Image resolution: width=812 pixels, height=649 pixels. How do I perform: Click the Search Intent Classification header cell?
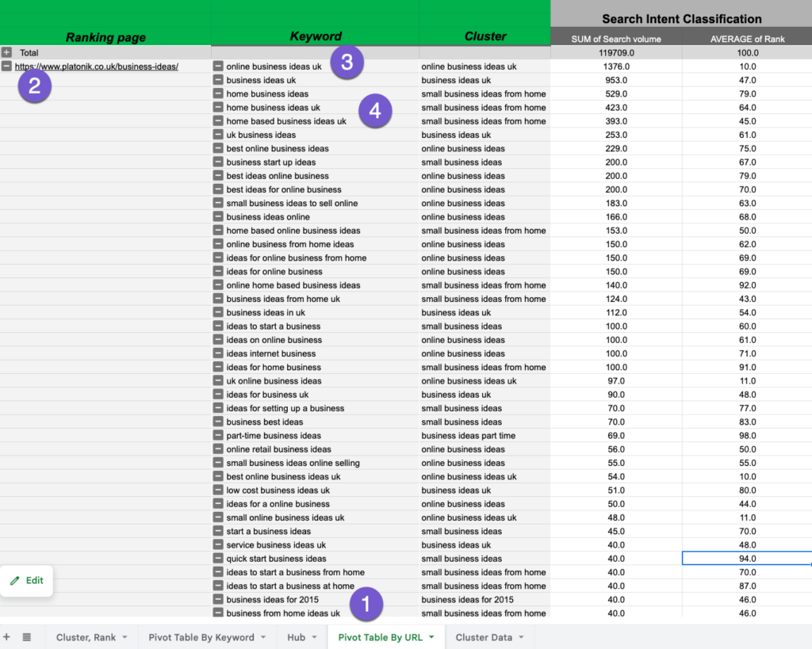[681, 19]
